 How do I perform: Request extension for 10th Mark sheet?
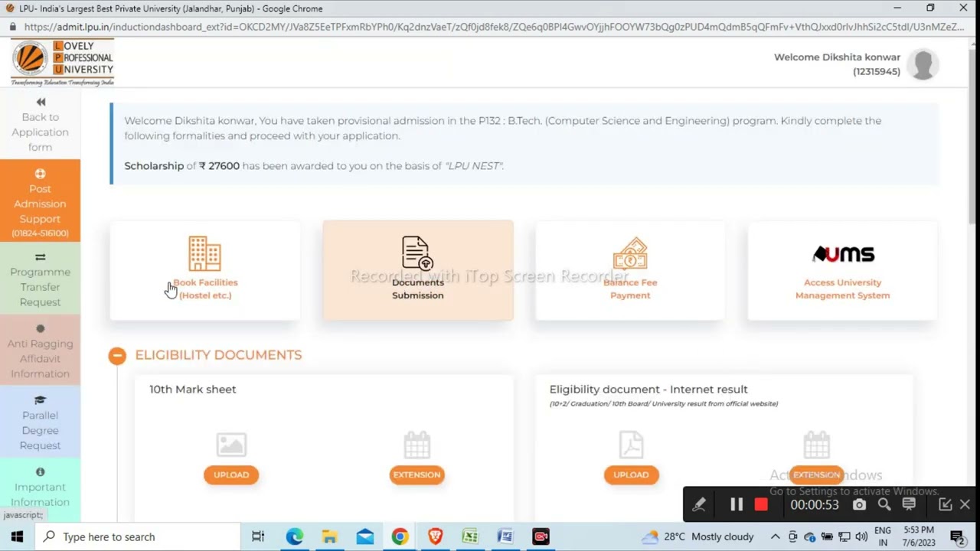[x=416, y=474]
